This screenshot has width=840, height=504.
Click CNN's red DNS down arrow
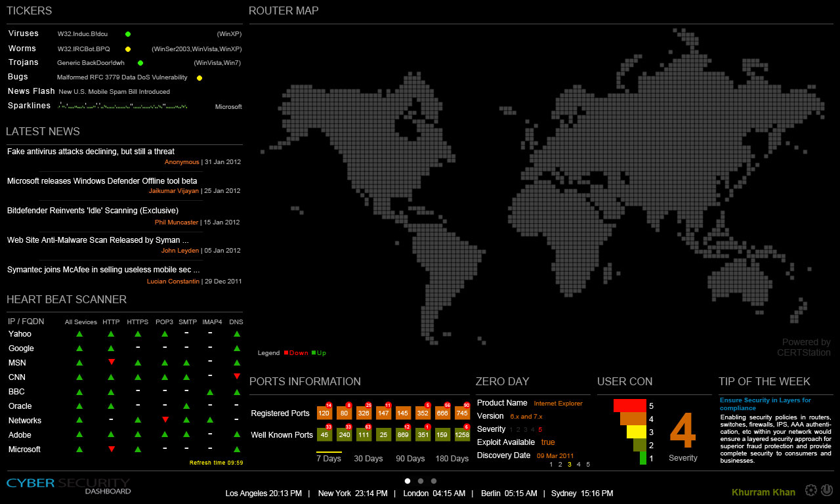pyautogui.click(x=236, y=376)
